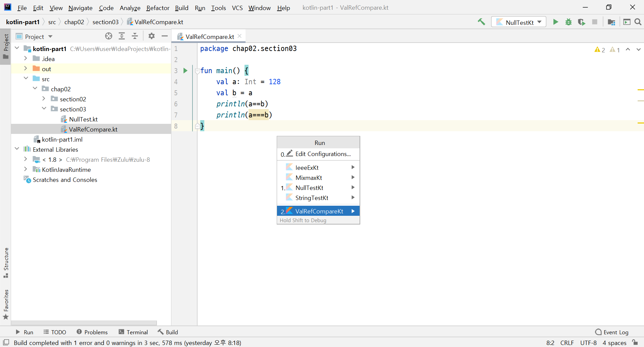Toggle the Build tool window
644x347 pixels.
pyautogui.click(x=168, y=332)
